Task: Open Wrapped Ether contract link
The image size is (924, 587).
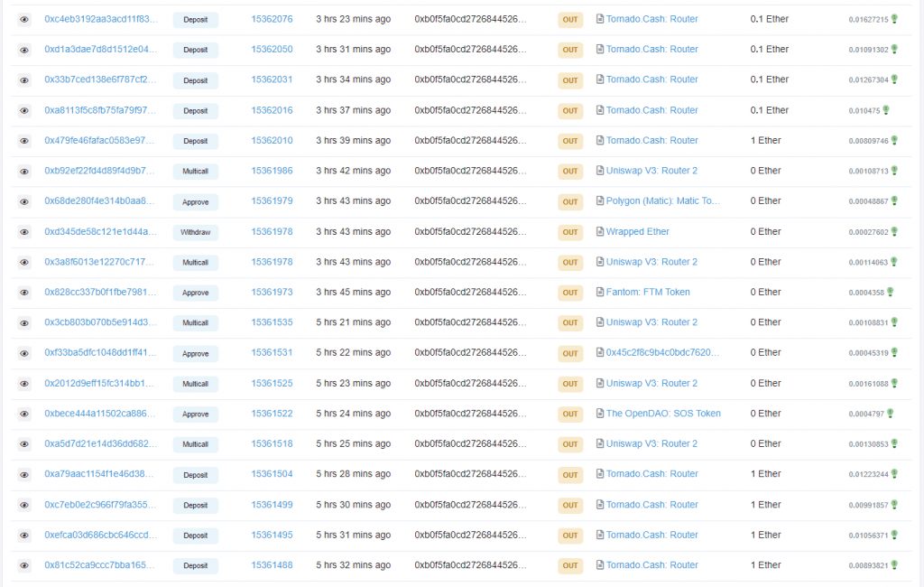Action: [x=638, y=231]
